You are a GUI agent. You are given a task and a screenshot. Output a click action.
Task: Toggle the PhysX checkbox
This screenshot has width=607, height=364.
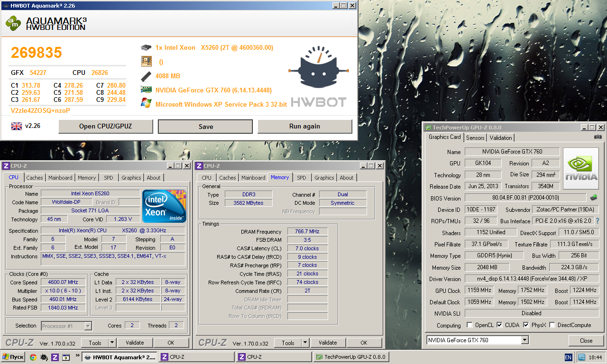526,325
